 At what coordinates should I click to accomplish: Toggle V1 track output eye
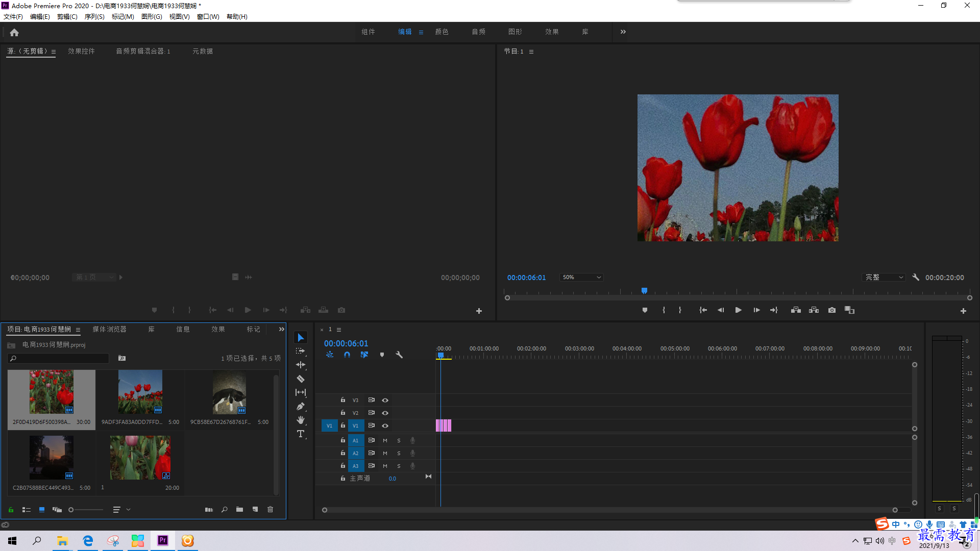click(x=385, y=425)
